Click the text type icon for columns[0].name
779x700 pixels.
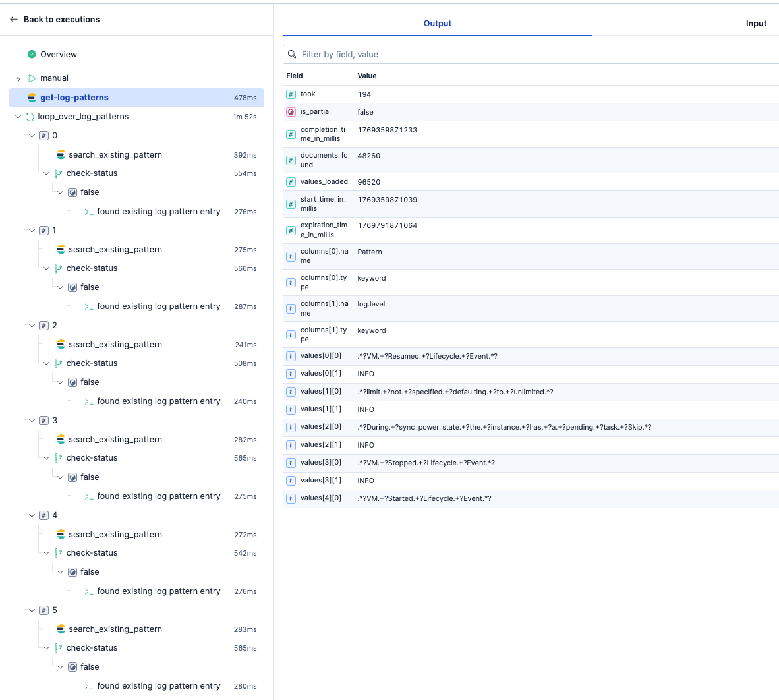point(291,256)
